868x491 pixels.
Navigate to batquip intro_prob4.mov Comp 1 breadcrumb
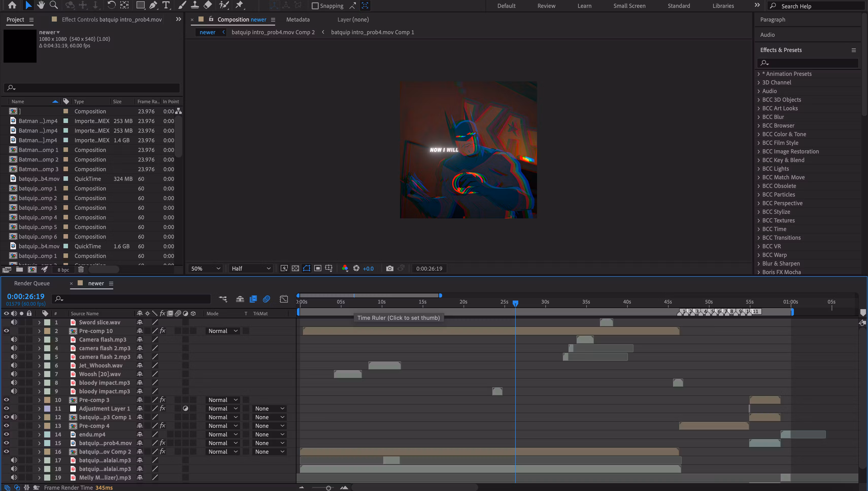[372, 32]
